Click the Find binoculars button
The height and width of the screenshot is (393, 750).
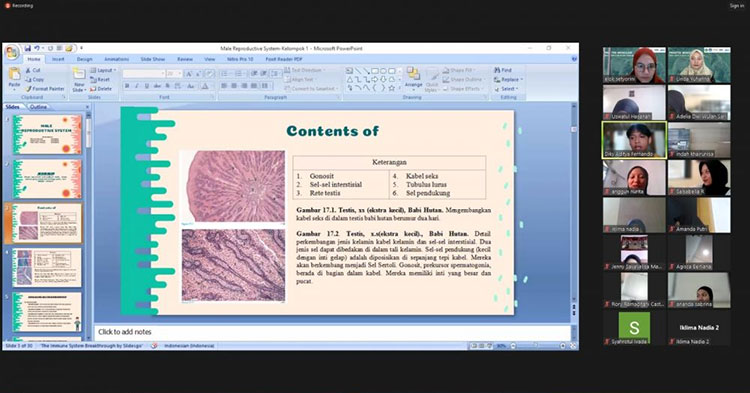[503, 70]
